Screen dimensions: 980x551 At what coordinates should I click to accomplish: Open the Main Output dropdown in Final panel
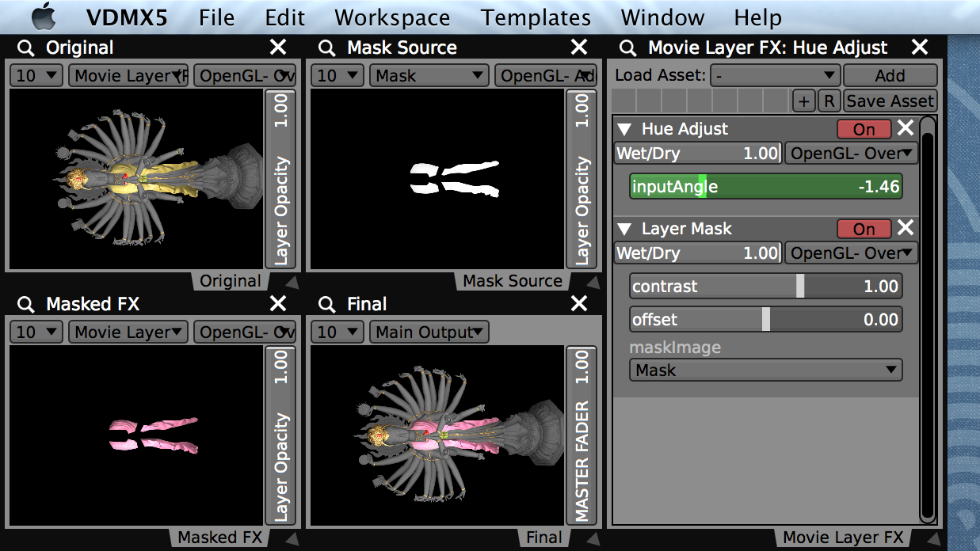pyautogui.click(x=429, y=332)
